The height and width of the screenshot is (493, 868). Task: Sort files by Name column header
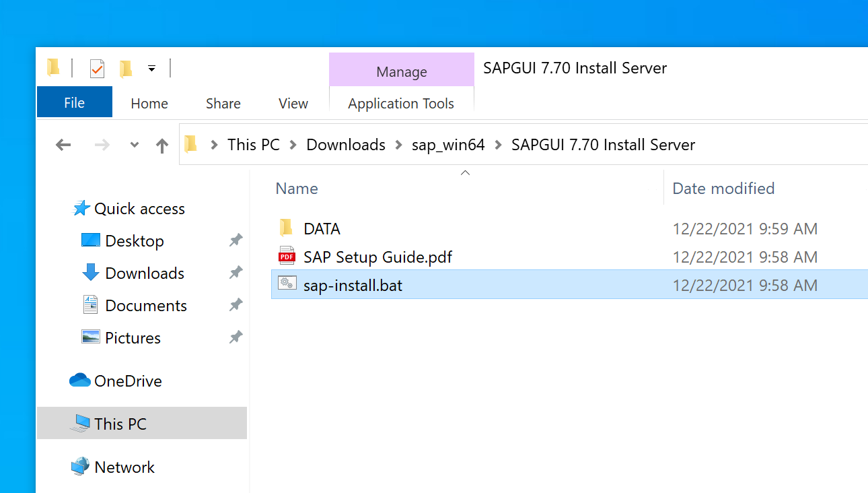[x=297, y=189]
